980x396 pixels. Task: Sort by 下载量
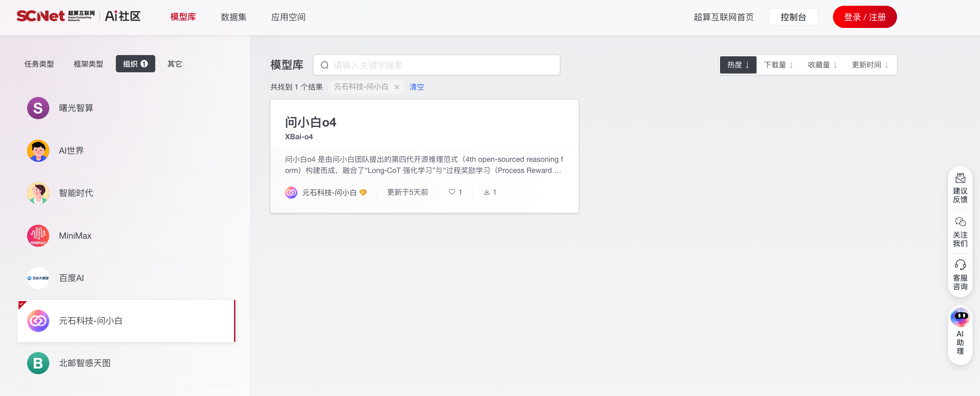click(778, 65)
